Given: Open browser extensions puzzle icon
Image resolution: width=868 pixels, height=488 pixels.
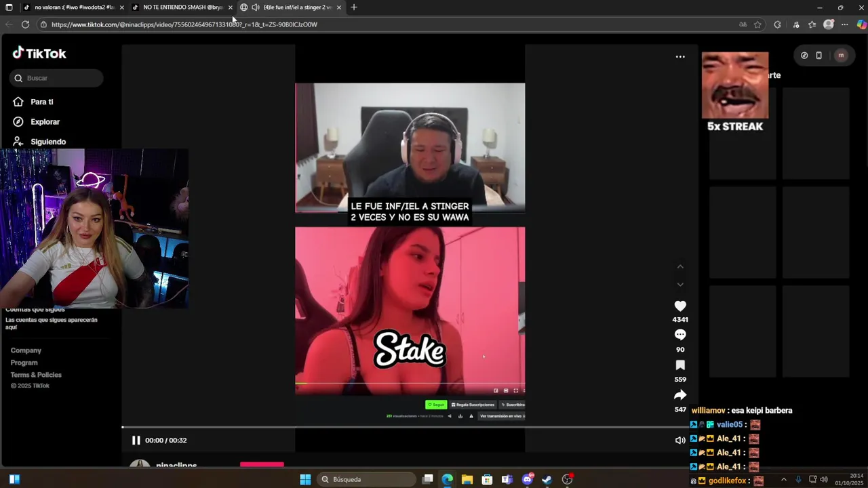Looking at the screenshot, I should [x=777, y=24].
